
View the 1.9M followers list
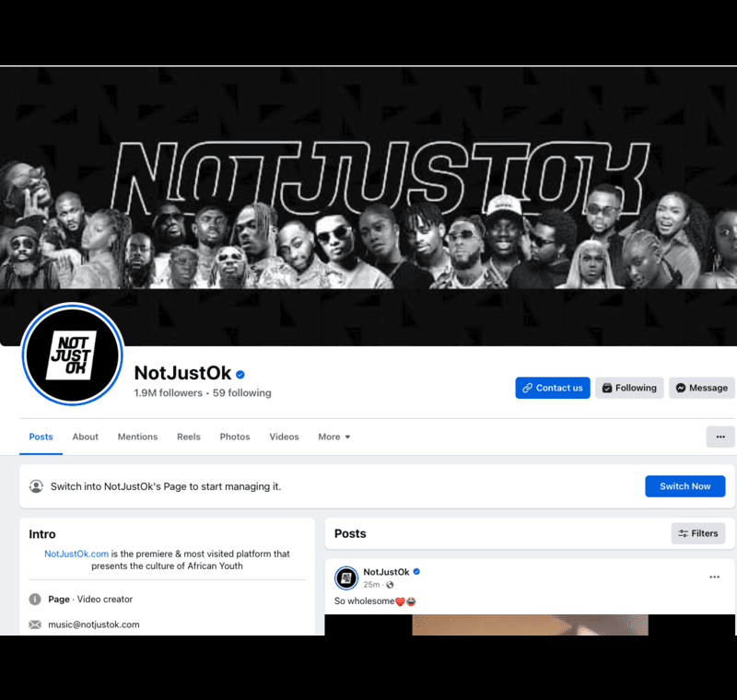[168, 392]
